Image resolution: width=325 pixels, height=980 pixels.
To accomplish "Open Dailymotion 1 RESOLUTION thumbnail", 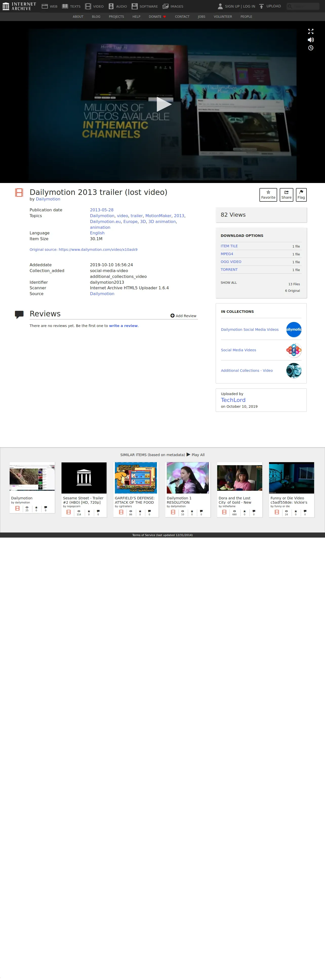I will tap(188, 478).
